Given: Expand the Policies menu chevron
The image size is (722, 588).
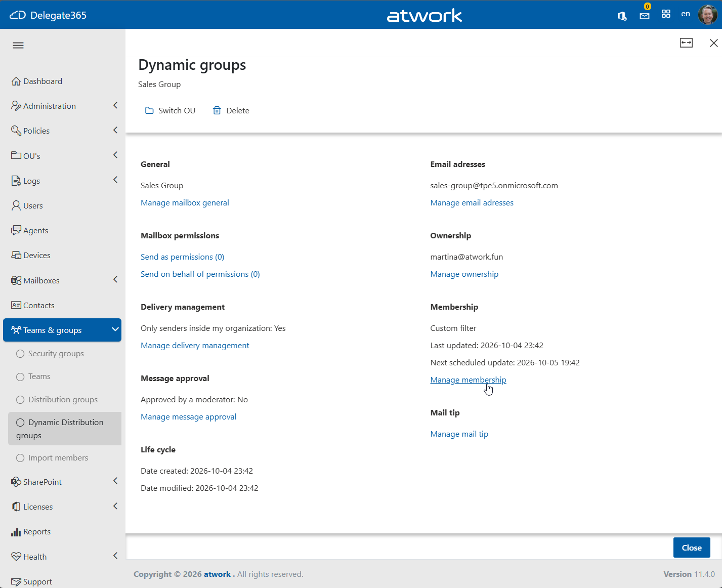Looking at the screenshot, I should click(115, 130).
